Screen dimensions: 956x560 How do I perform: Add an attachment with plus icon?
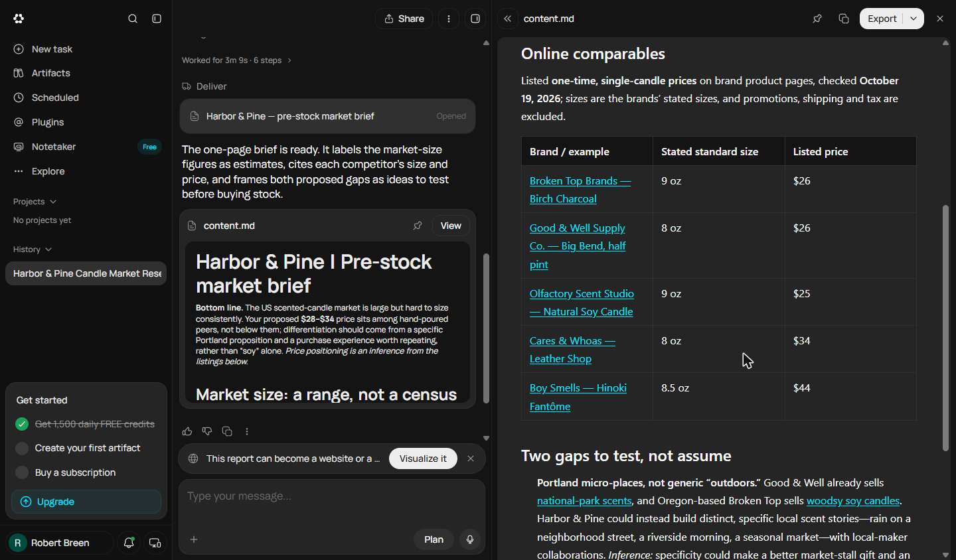tap(194, 539)
